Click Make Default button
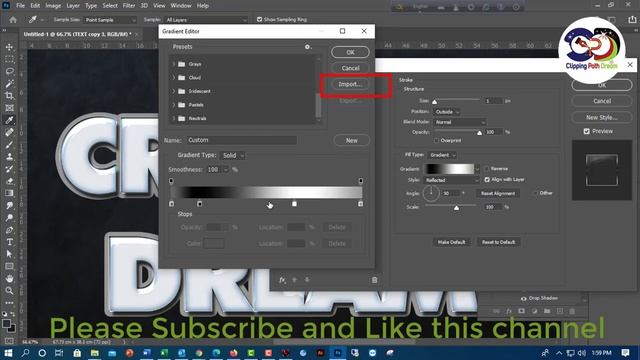Image resolution: width=640 pixels, height=360 pixels. 451,242
